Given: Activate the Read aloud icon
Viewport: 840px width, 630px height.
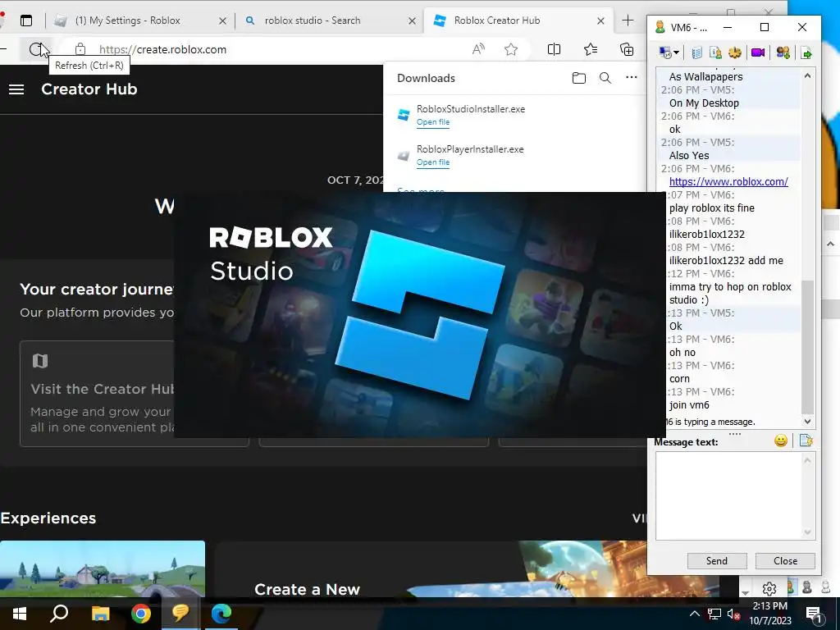Looking at the screenshot, I should pyautogui.click(x=478, y=49).
